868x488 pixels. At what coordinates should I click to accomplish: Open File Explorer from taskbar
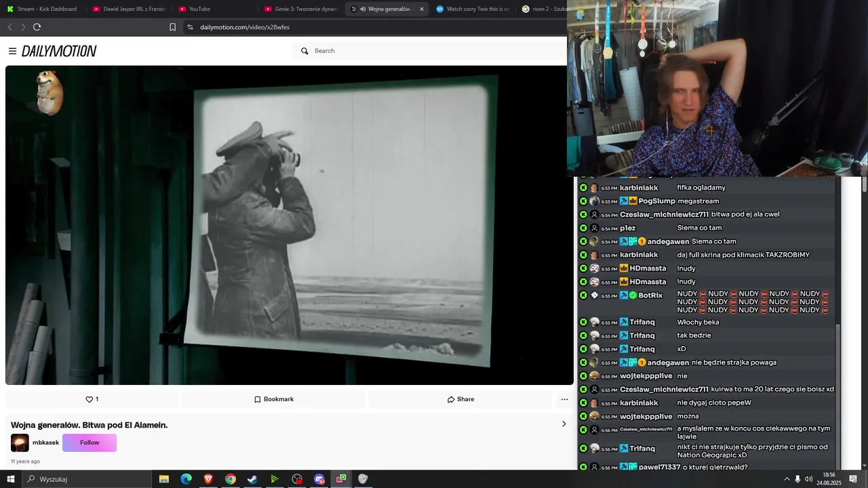click(164, 479)
